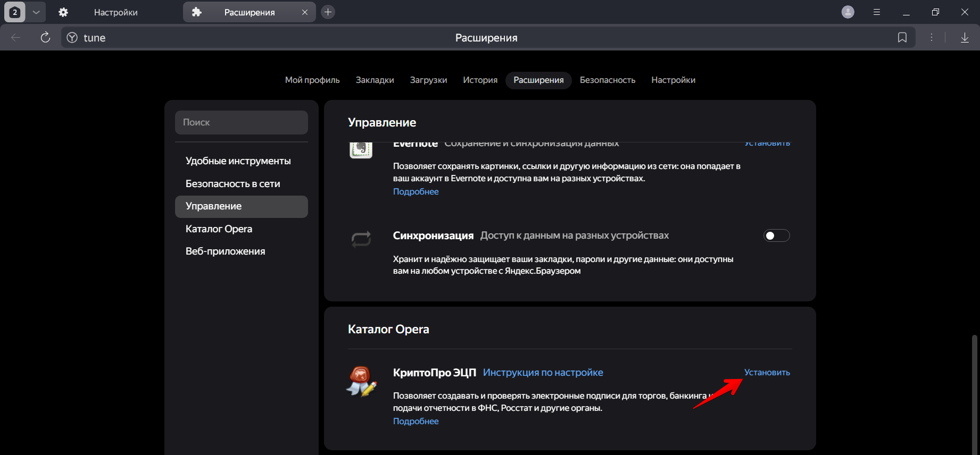Open the Закладки section

pos(375,80)
